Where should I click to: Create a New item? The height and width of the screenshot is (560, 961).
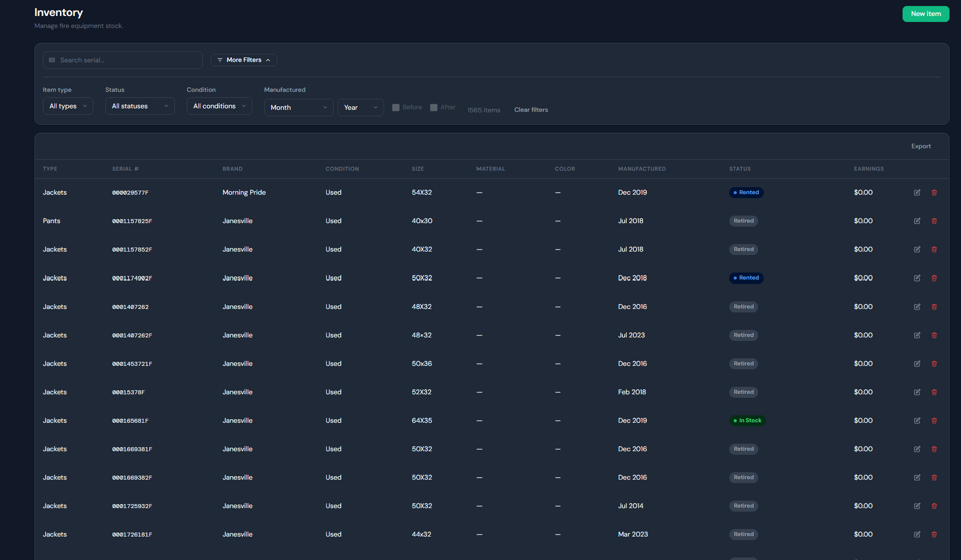926,14
